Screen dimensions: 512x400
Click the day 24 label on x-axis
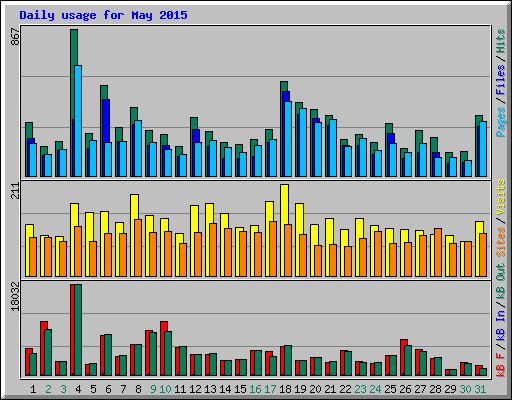[375, 389]
